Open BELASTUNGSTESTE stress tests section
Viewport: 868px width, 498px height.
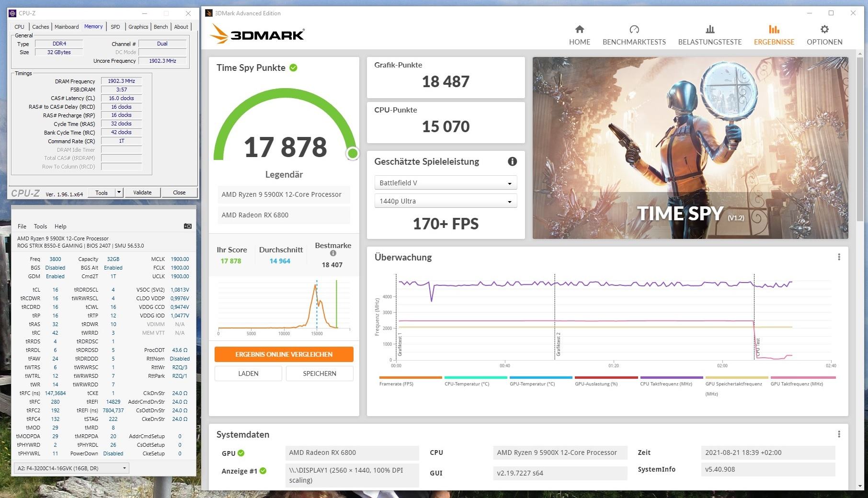coord(709,35)
